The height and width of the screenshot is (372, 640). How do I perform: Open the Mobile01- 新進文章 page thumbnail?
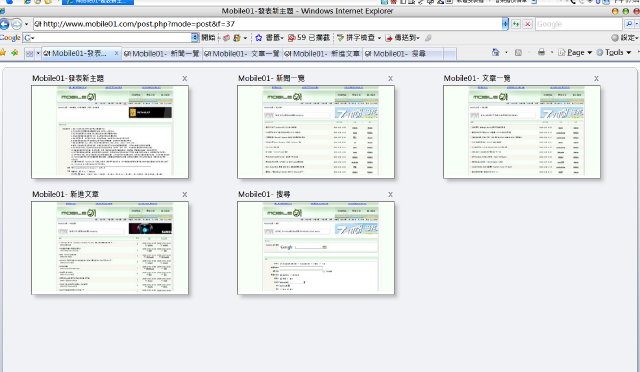[110, 248]
